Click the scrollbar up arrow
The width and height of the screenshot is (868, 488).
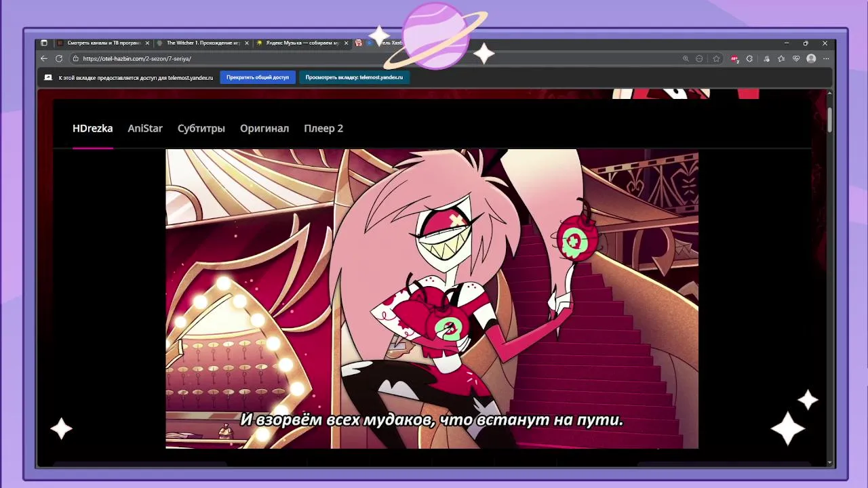tap(830, 94)
